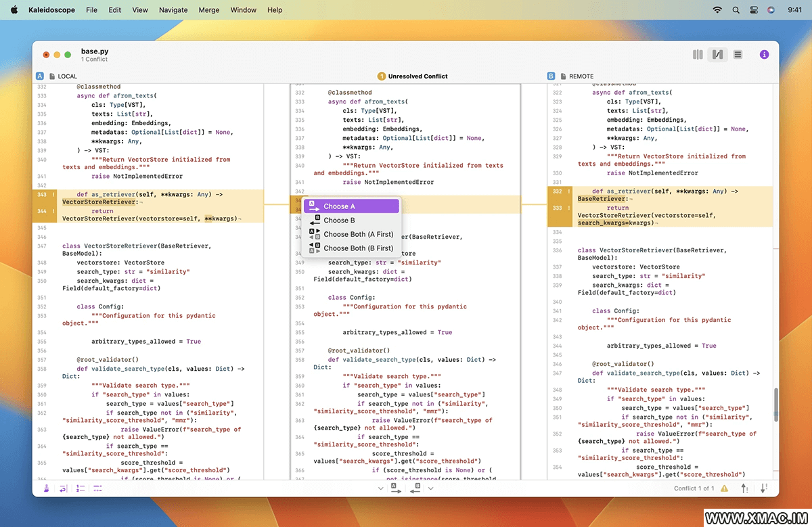Open the Help menu
Viewport: 812px width, 527px height.
(275, 10)
